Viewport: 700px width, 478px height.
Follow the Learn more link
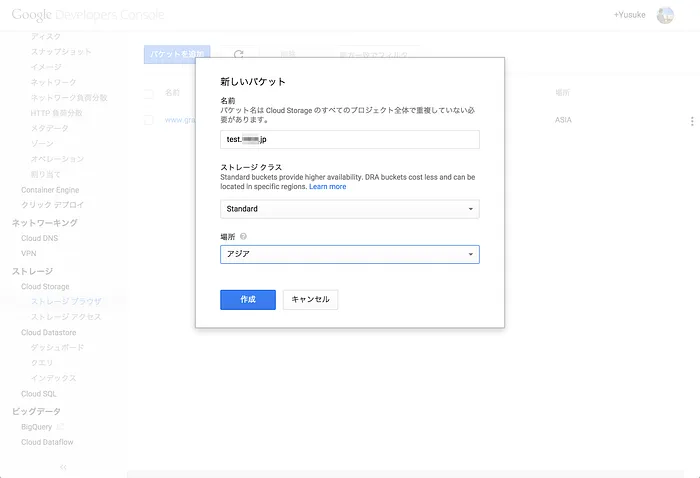(328, 187)
